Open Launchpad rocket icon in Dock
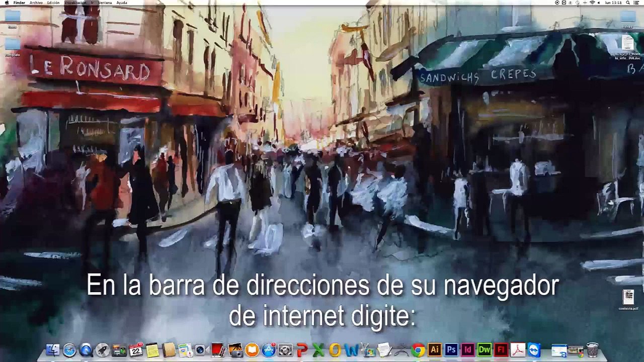Image resolution: width=644 pixels, height=362 pixels. (103, 350)
